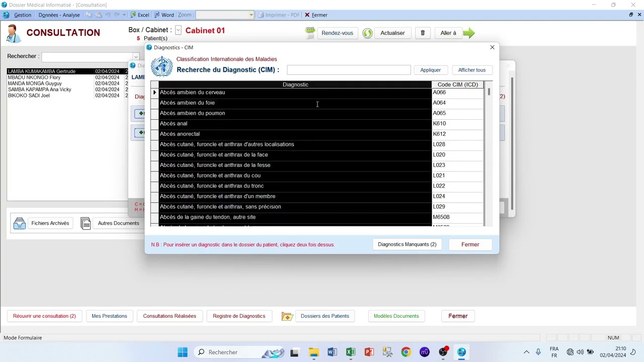This screenshot has height=362, width=644.
Task: Click the Fichiers Archivés button
Action: pos(50,223)
